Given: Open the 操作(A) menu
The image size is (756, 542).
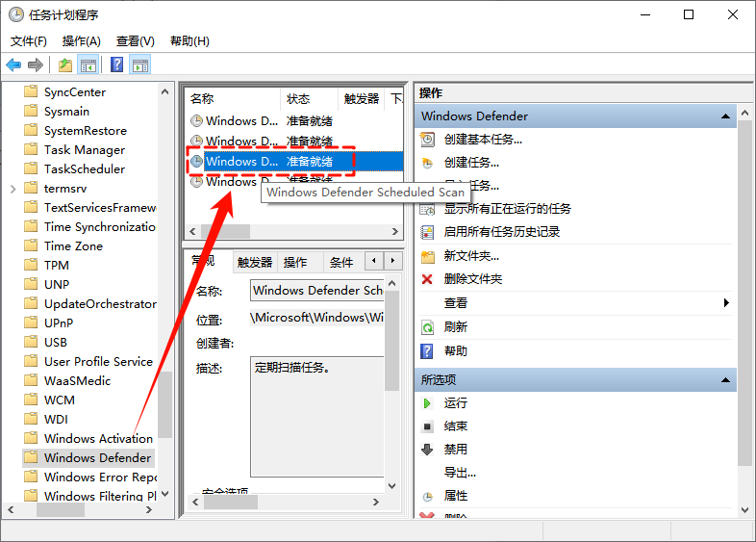Looking at the screenshot, I should tap(82, 41).
